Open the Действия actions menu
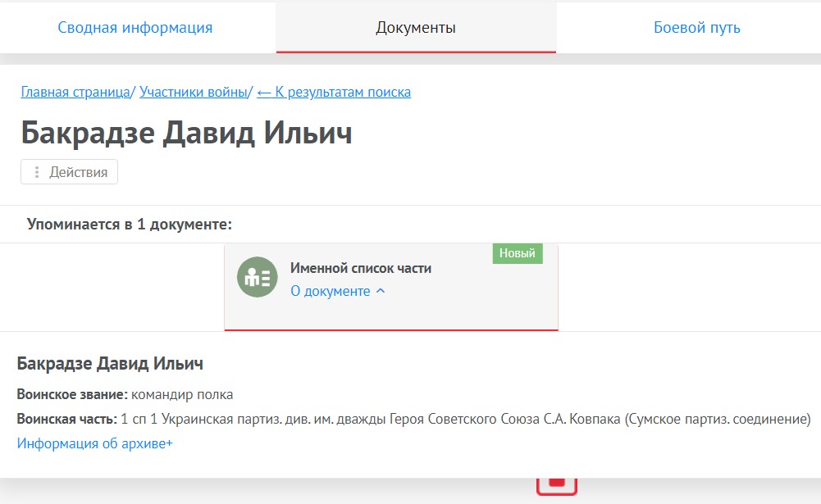 69,172
